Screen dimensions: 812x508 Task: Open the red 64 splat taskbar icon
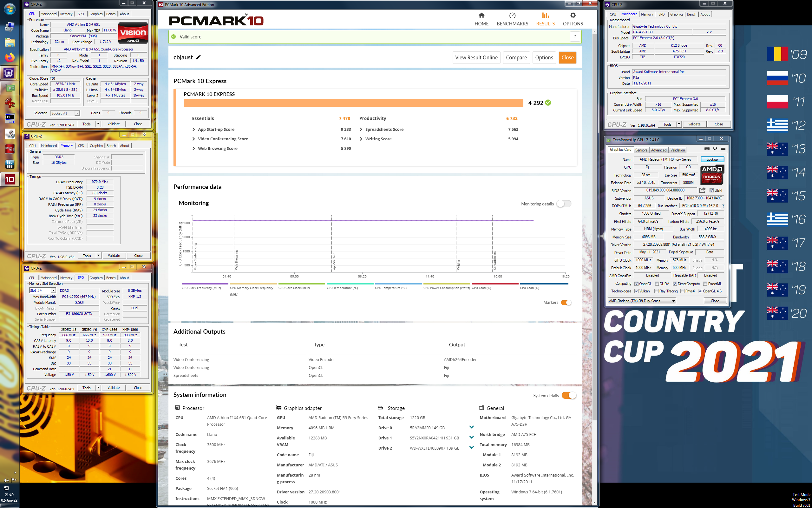10,103
